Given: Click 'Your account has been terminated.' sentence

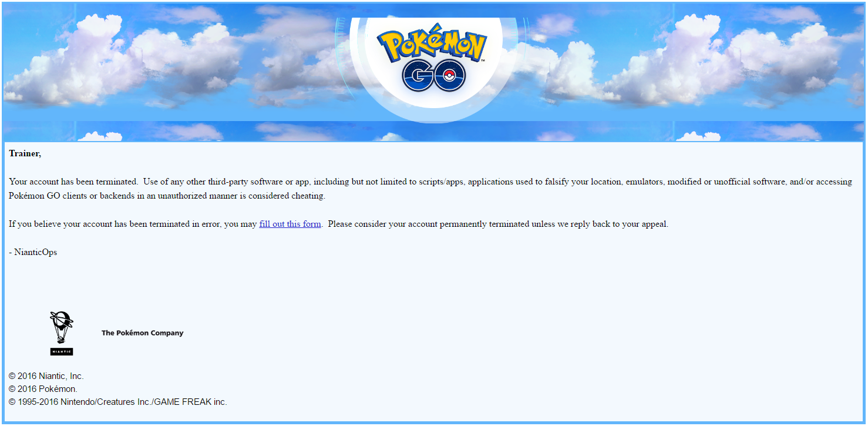Looking at the screenshot, I should [x=73, y=182].
